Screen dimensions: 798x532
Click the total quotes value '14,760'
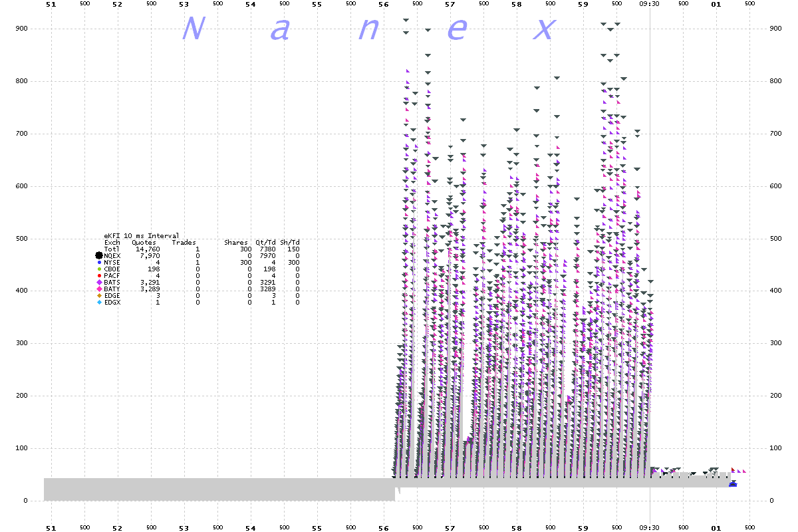(x=148, y=249)
